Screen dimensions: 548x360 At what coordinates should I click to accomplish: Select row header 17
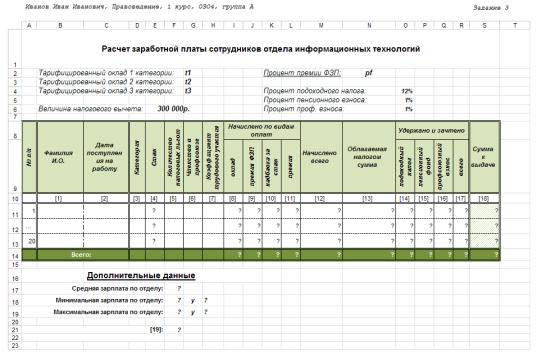click(x=15, y=290)
